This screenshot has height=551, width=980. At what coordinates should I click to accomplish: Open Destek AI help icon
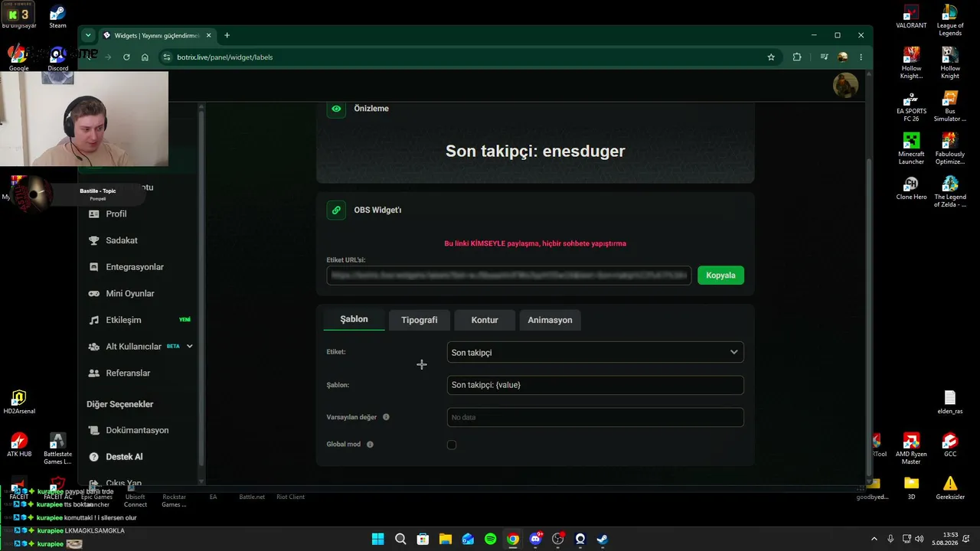pos(94,457)
